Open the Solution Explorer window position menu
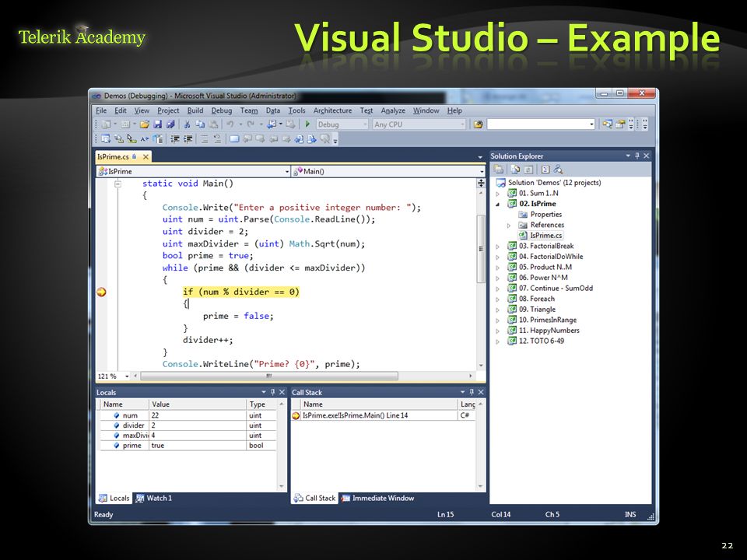The image size is (747, 560). [x=628, y=156]
